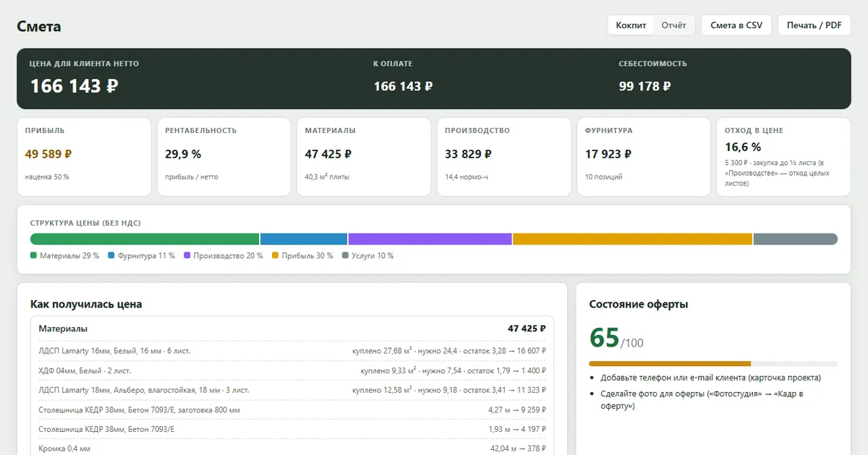Click the offer status progress bar
The height and width of the screenshot is (455, 868).
(x=713, y=363)
